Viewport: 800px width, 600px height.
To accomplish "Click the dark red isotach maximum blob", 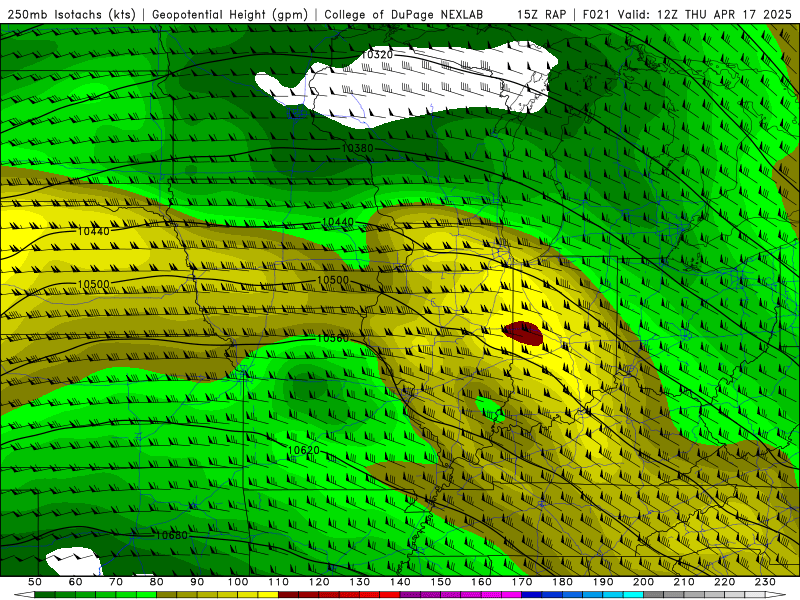I will click(x=522, y=334).
